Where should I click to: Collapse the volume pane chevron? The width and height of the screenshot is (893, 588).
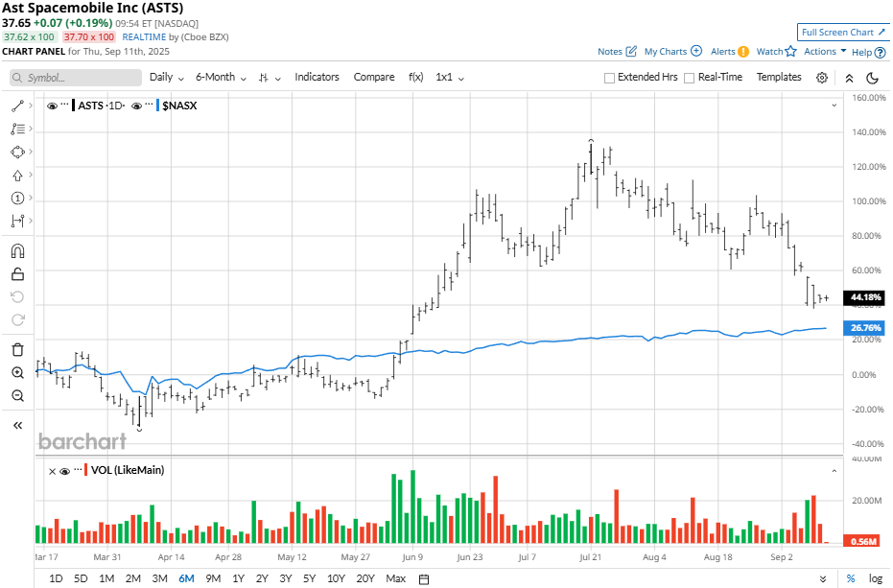(x=834, y=471)
